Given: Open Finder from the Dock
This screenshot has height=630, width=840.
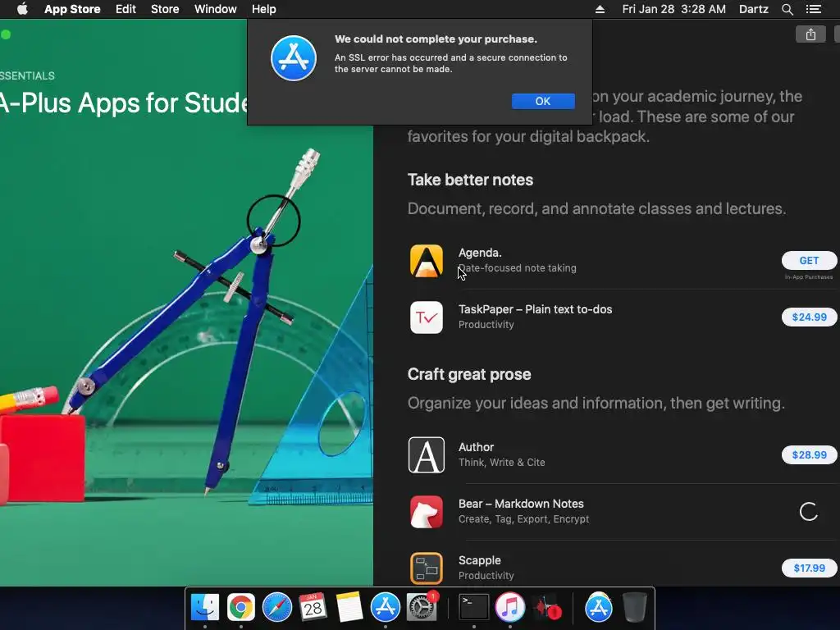Looking at the screenshot, I should pyautogui.click(x=205, y=607).
